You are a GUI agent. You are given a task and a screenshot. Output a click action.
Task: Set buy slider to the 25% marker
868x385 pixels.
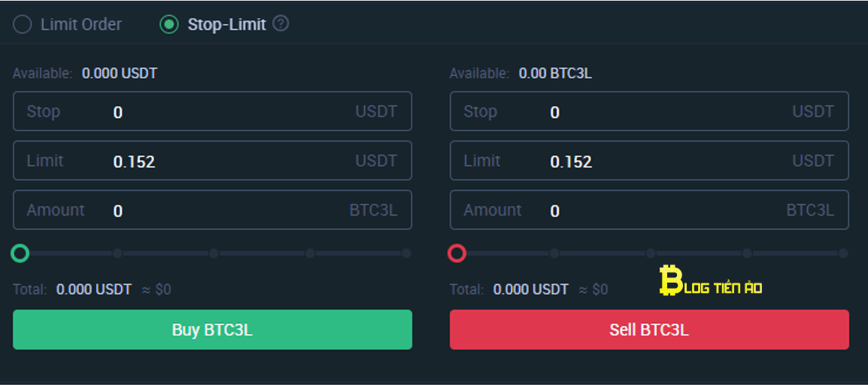117,253
